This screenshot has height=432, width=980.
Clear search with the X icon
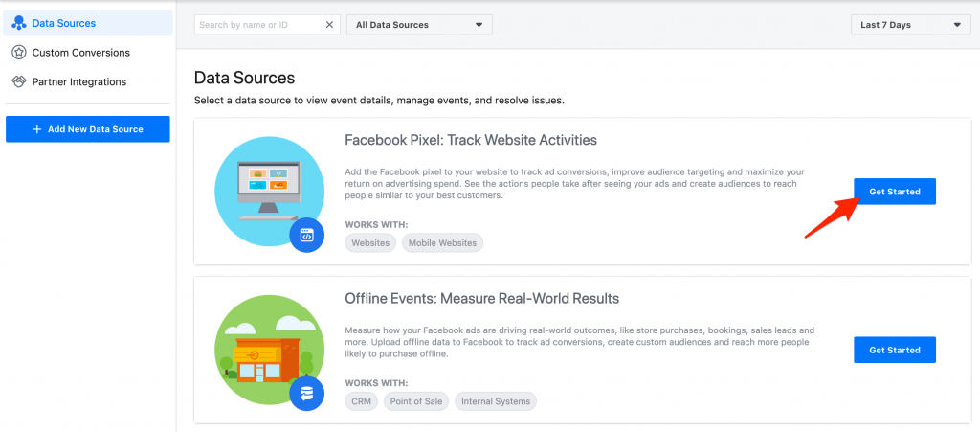[329, 25]
